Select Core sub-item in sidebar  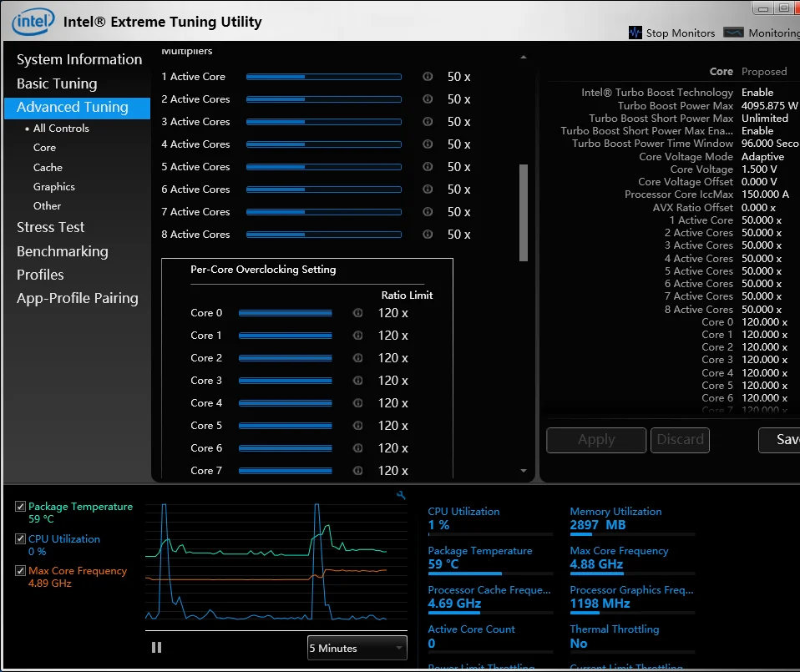(44, 148)
